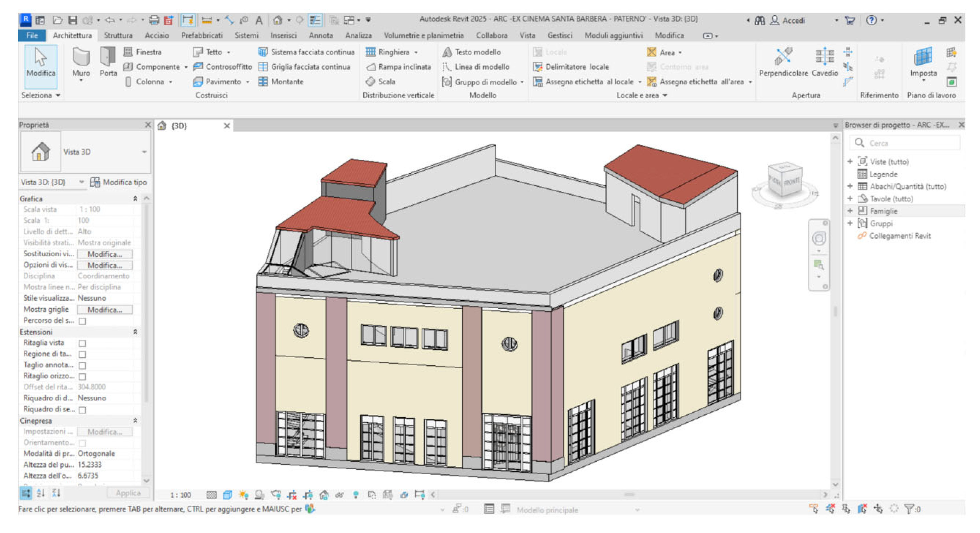Check the Percorso del sole box

click(x=82, y=321)
